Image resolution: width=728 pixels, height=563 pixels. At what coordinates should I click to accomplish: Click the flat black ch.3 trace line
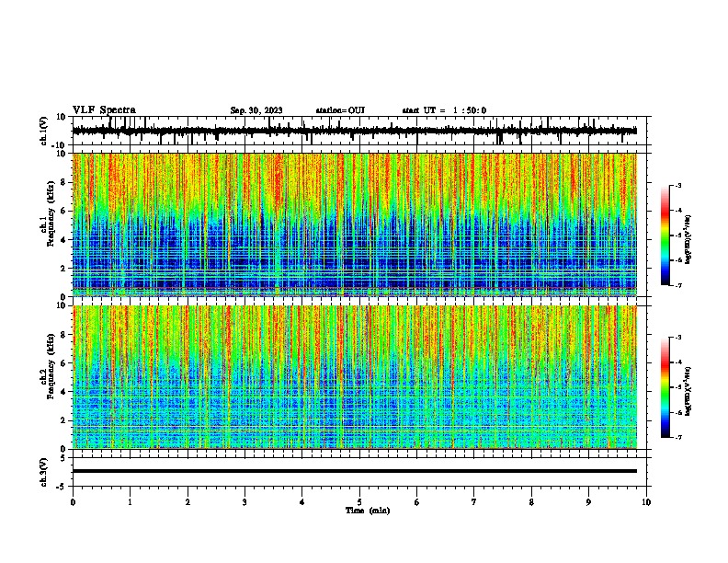(x=354, y=471)
